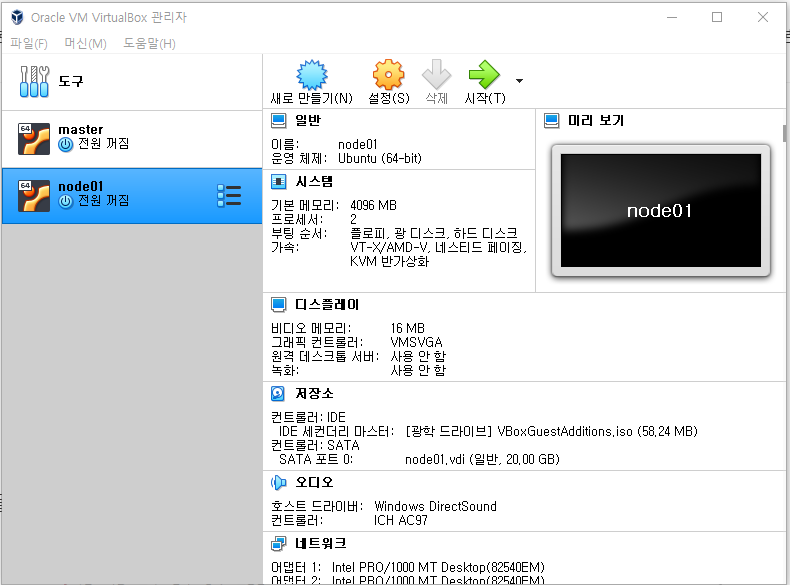This screenshot has width=790, height=585.
Task: Open node01 machine tools menu icon
Action: (x=229, y=196)
